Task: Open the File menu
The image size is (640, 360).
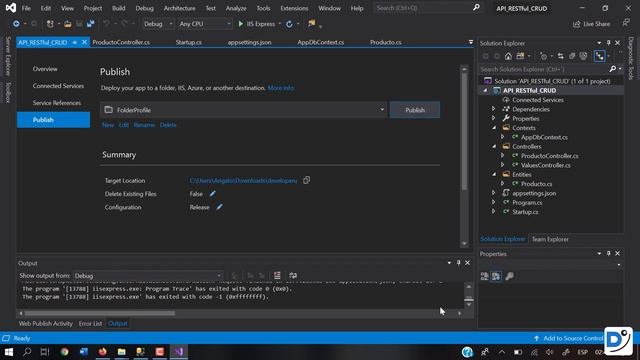Action: [x=26, y=8]
